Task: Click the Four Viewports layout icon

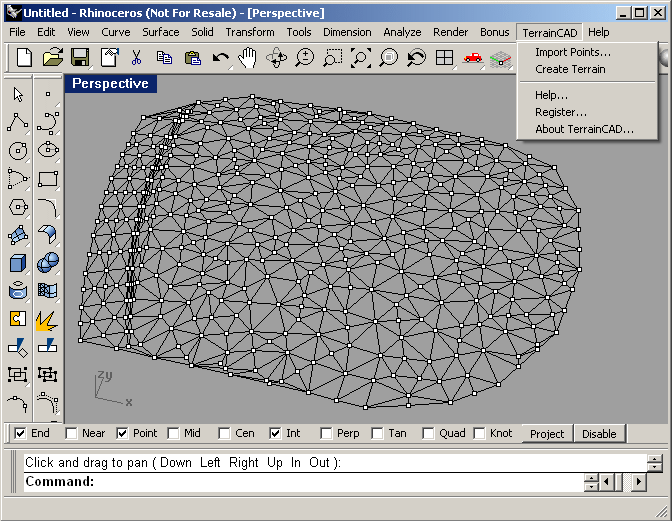Action: 444,57
